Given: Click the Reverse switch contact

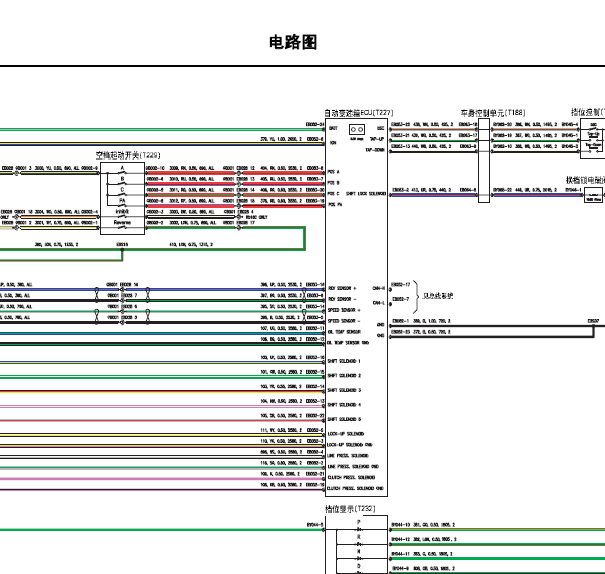Looking at the screenshot, I should [122, 225].
